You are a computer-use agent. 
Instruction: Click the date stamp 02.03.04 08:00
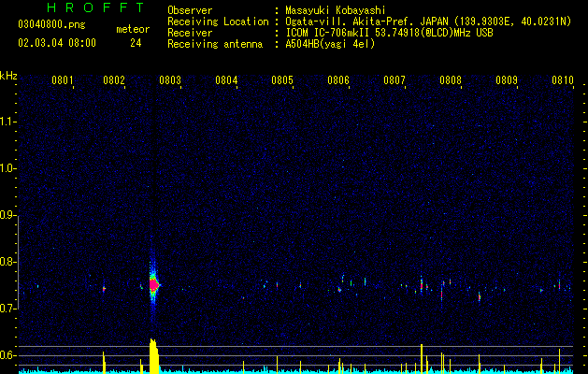tap(57, 43)
